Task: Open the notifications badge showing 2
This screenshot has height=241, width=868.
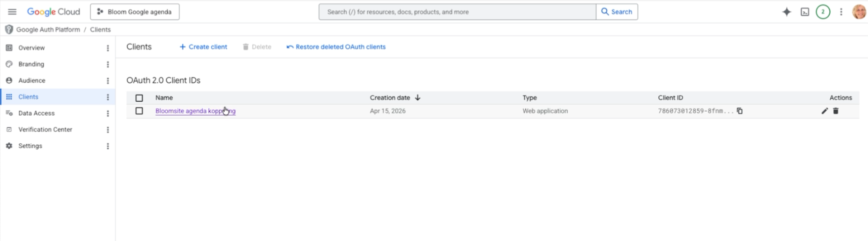Action: coord(822,12)
